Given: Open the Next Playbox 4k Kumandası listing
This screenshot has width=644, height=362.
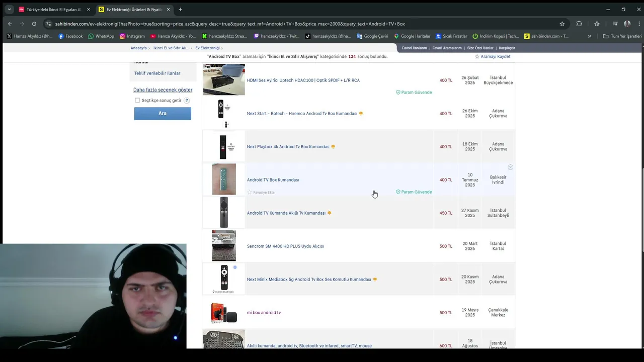Looking at the screenshot, I should (x=288, y=147).
